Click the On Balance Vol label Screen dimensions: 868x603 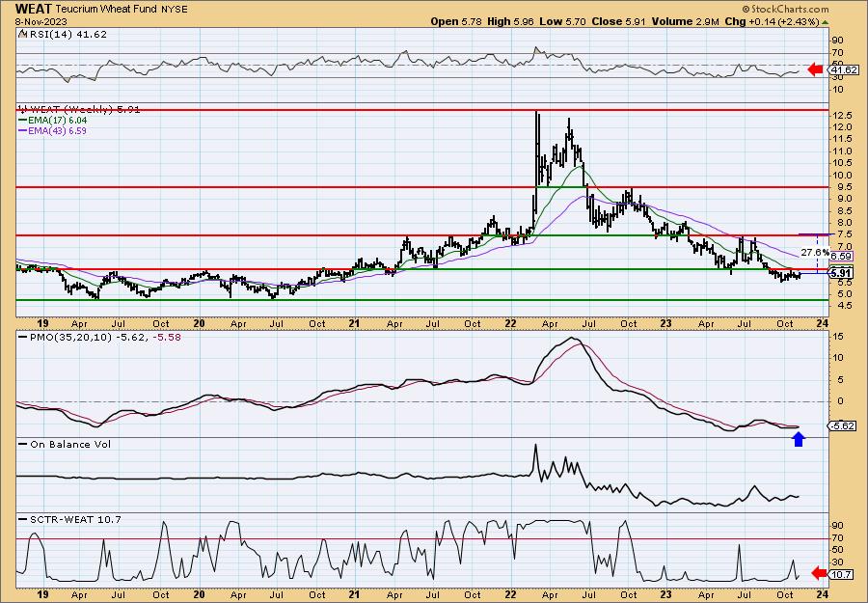(65, 444)
